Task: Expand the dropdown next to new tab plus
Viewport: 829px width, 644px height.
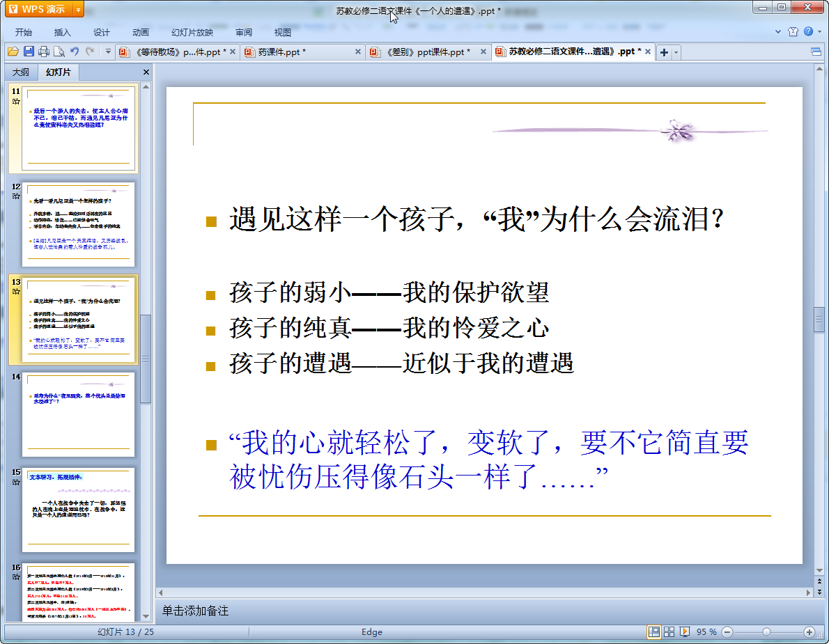Action: click(676, 52)
